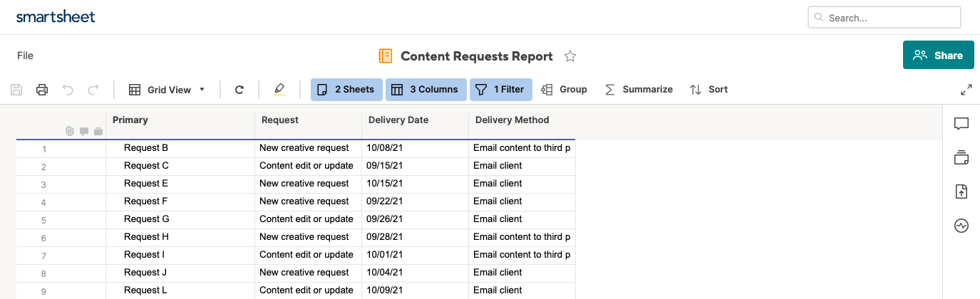Click the Summarize button

pyautogui.click(x=639, y=90)
